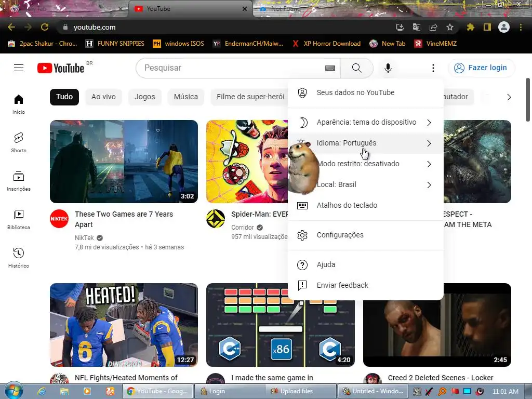Switch to the YouTube browser tab

pyautogui.click(x=190, y=9)
